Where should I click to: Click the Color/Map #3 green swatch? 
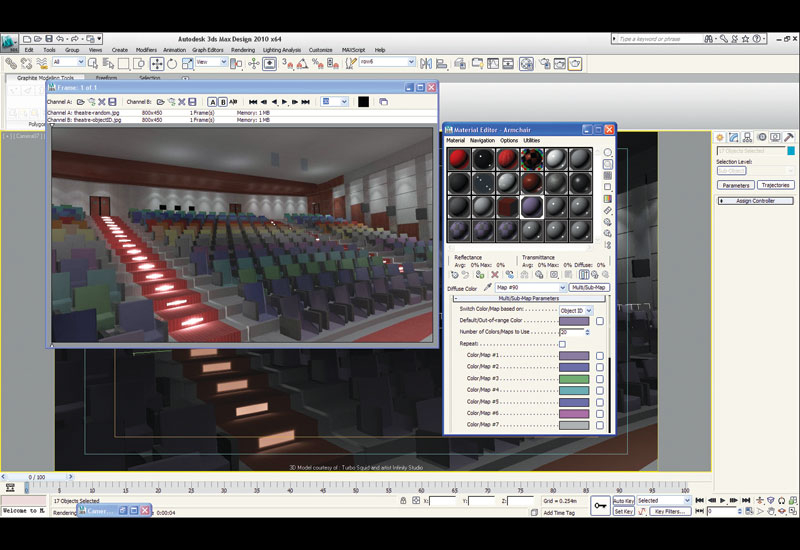(x=574, y=379)
